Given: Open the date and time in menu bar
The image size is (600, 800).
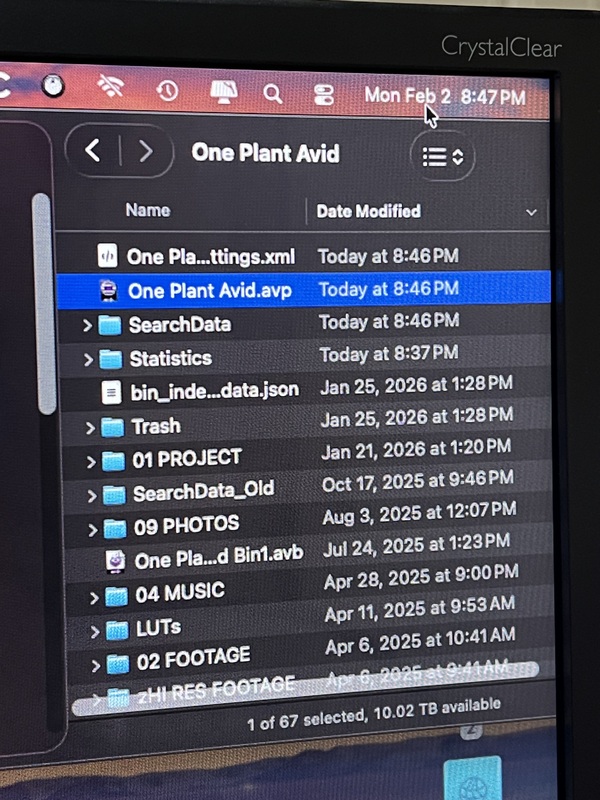Looking at the screenshot, I should (x=444, y=96).
